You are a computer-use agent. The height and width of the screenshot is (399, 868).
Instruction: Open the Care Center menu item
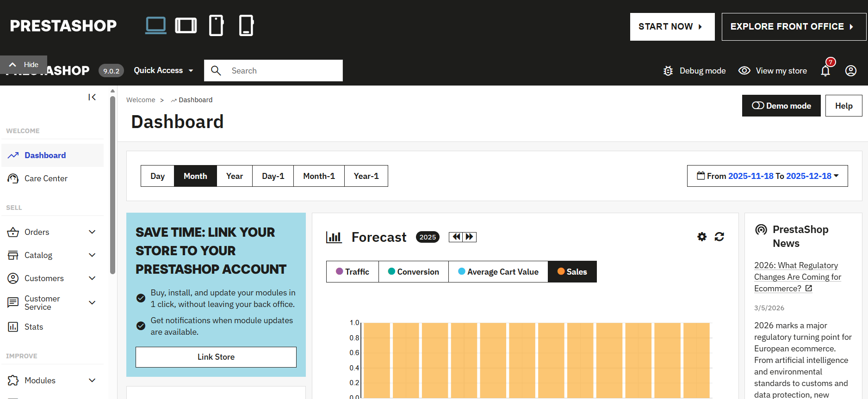(x=53, y=178)
